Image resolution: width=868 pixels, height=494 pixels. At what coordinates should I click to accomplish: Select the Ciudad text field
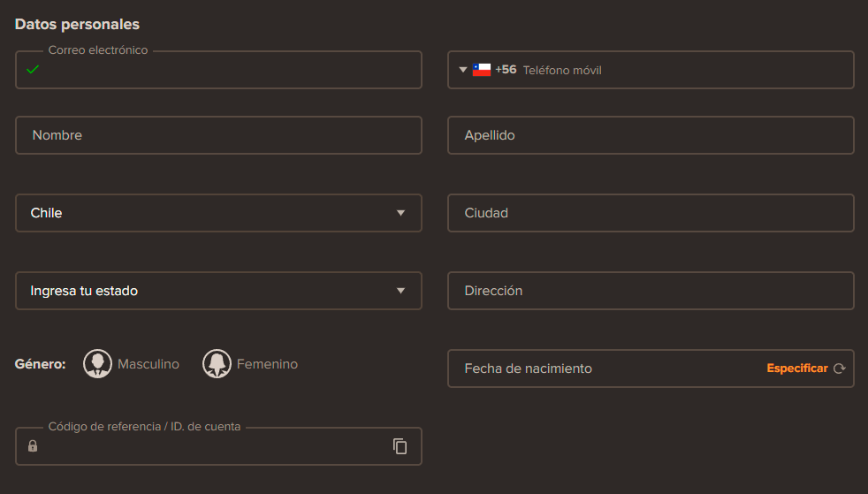651,213
